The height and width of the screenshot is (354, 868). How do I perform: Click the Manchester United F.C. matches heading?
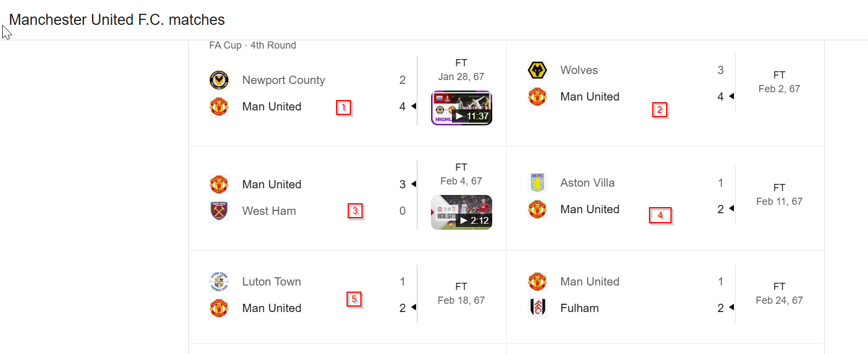point(117,20)
